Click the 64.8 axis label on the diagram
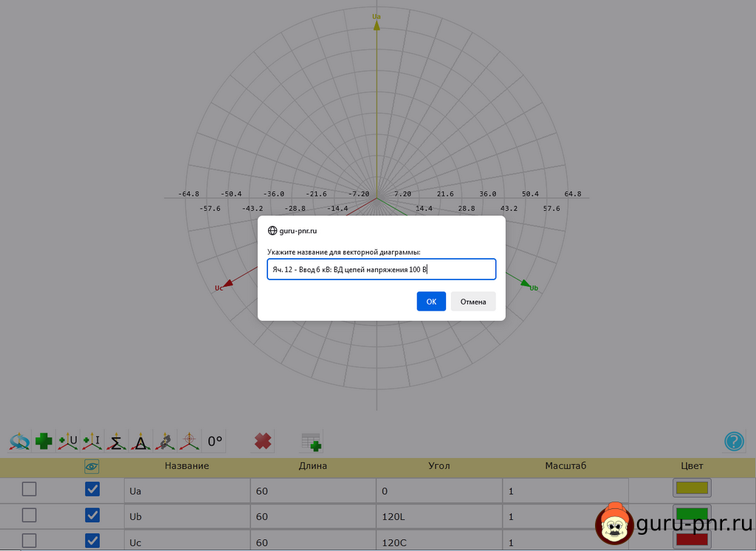This screenshot has width=756, height=551. coord(573,193)
